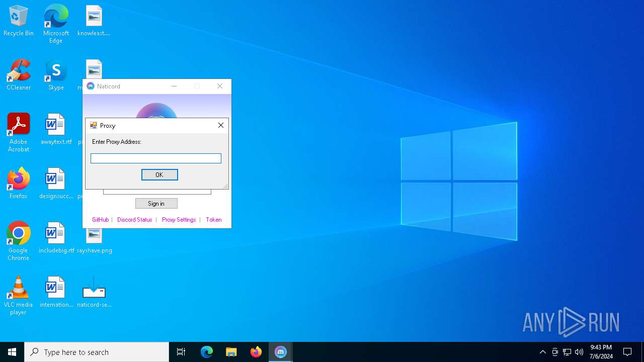The image size is (644, 362).
Task: Select the knowleast image file on desktop
Action: [94, 21]
